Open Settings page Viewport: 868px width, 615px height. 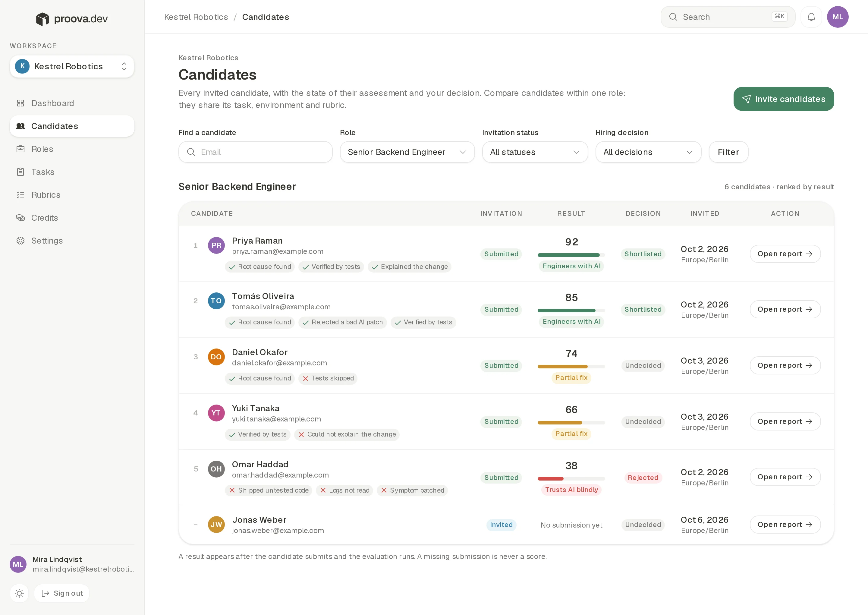(x=72, y=241)
